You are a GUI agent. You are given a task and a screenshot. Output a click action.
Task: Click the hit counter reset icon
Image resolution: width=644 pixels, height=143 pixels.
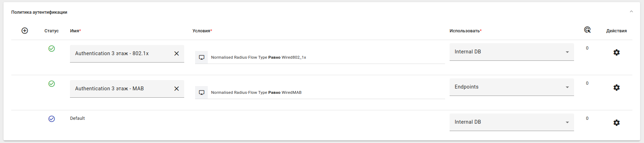pyautogui.click(x=587, y=30)
